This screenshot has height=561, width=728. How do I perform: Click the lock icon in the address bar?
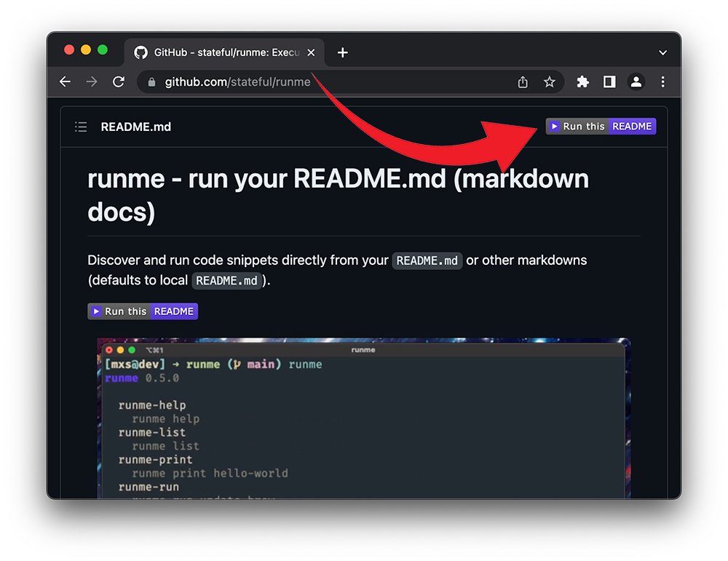[151, 81]
